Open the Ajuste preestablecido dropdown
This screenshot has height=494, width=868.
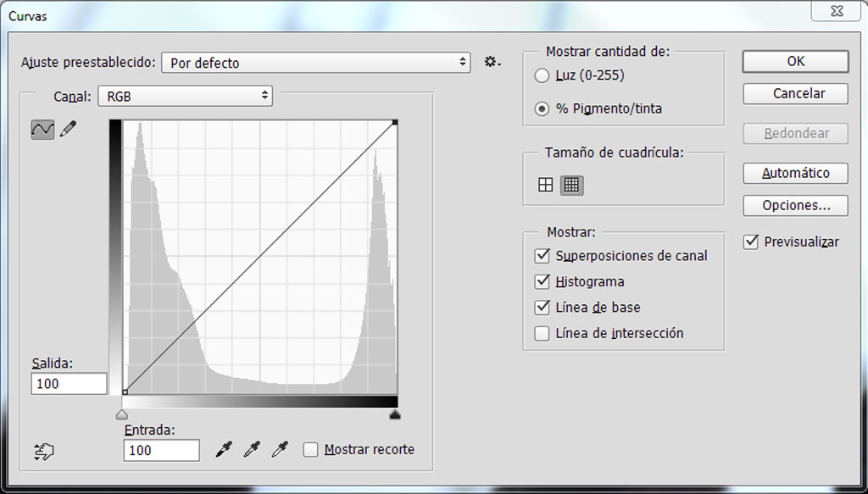coord(316,63)
